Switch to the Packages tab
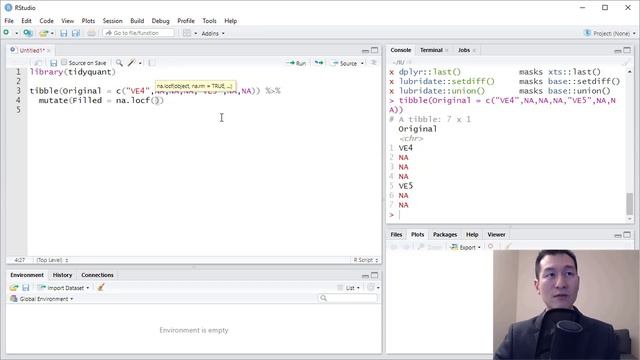The image size is (640, 360). (x=444, y=235)
